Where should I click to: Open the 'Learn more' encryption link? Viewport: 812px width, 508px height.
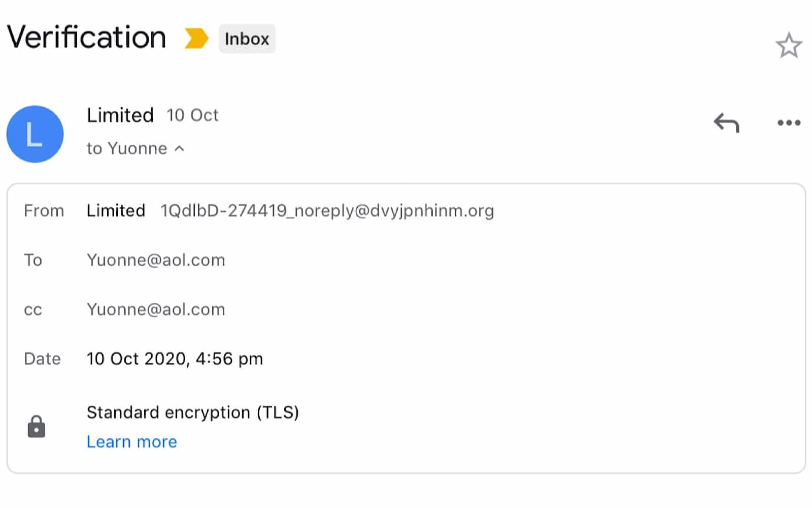(132, 441)
